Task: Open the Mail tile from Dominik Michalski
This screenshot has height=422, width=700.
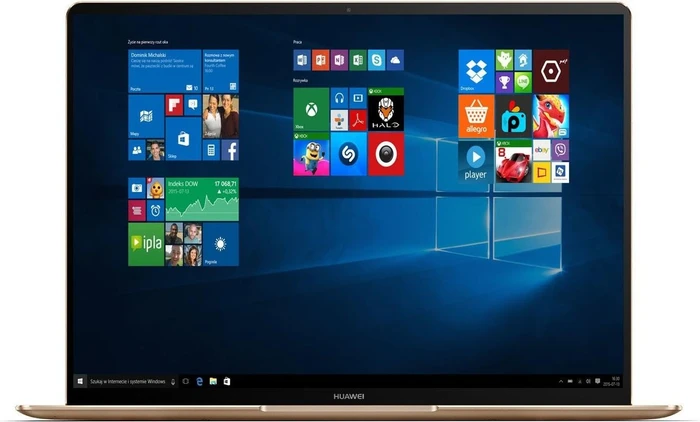Action: 165,71
